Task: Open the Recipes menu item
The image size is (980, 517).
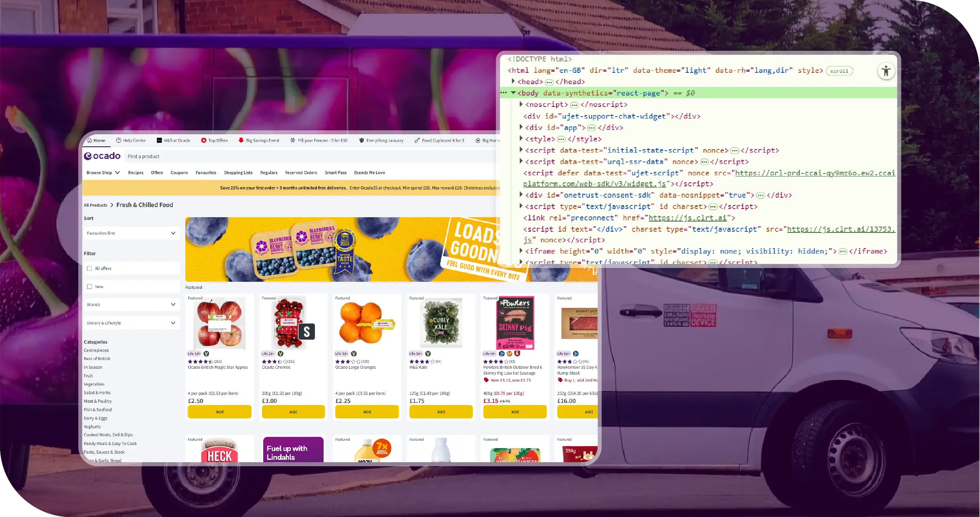Action: pos(136,172)
